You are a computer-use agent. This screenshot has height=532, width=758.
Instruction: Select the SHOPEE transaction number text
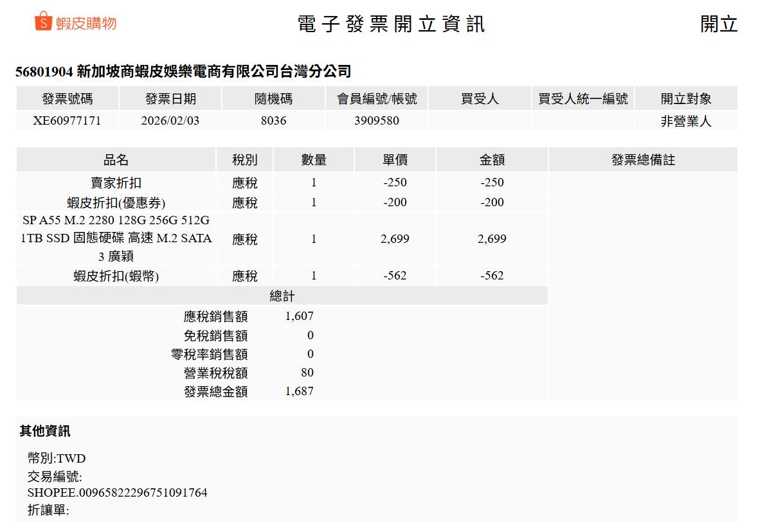pyautogui.click(x=117, y=493)
